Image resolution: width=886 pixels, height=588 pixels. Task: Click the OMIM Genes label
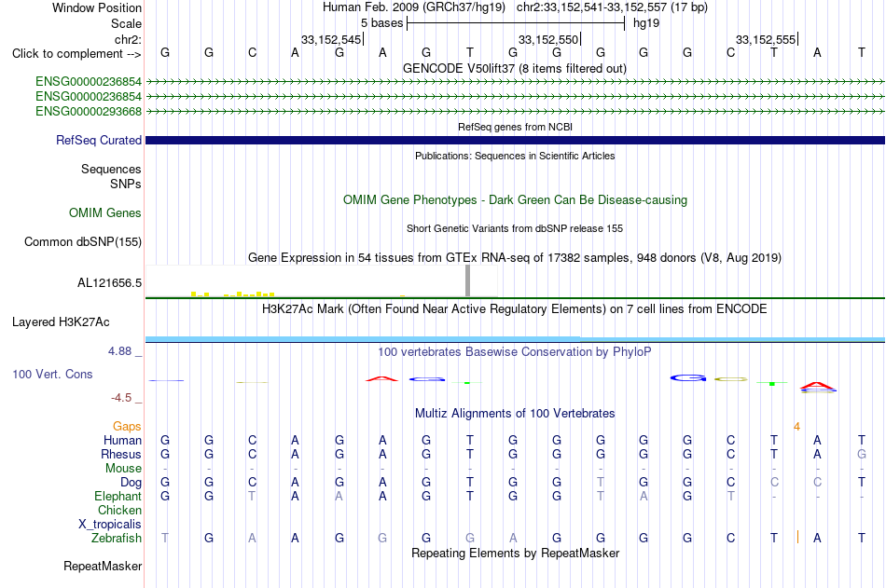coord(104,213)
